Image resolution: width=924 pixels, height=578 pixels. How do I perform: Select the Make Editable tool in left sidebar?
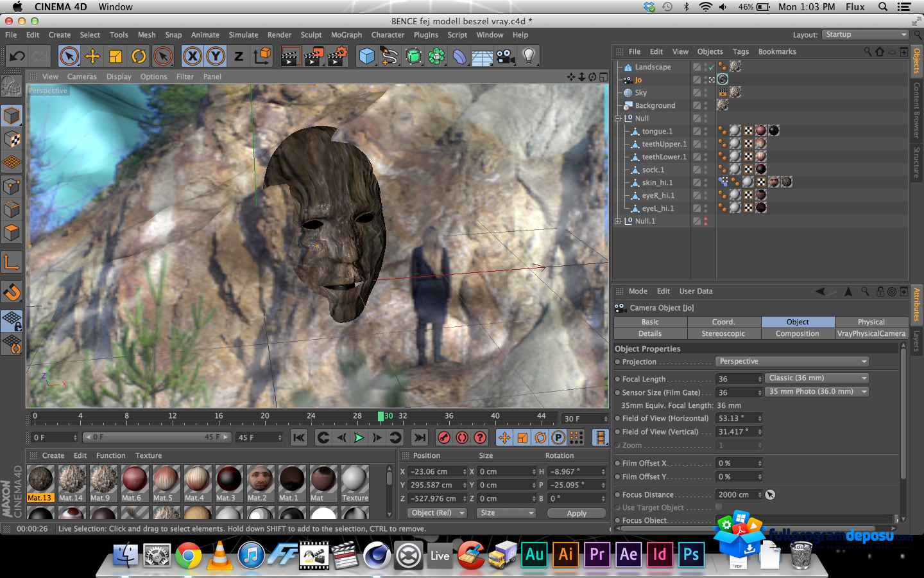tap(12, 86)
